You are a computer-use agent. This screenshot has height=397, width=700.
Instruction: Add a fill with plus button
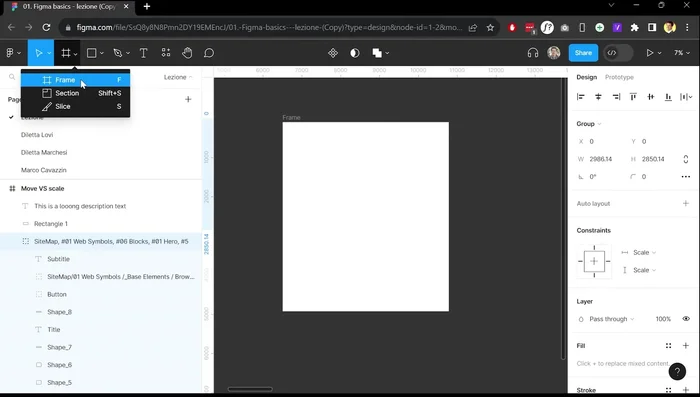(686, 346)
